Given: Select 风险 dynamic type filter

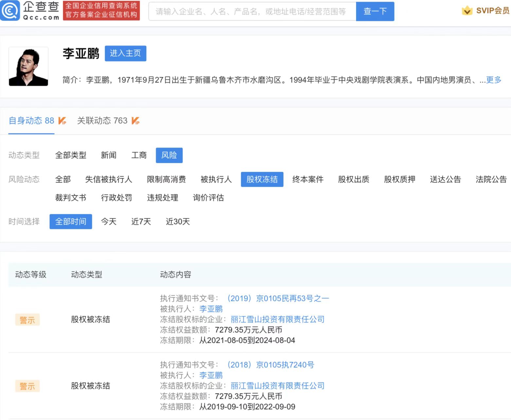Looking at the screenshot, I should (169, 155).
